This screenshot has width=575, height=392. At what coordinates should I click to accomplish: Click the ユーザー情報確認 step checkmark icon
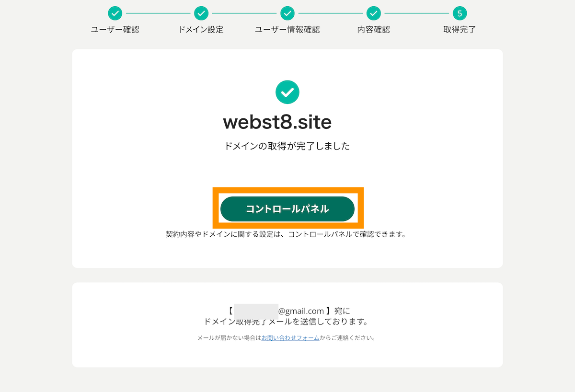pos(287,13)
